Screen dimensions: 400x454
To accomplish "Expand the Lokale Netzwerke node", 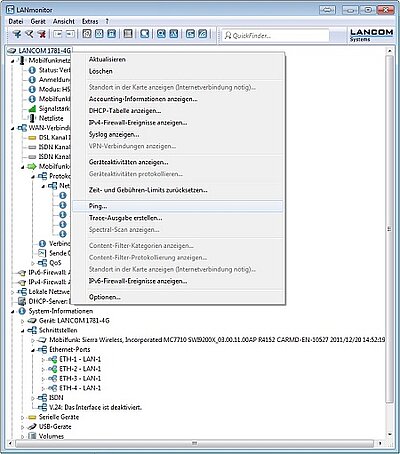I will click(13, 292).
